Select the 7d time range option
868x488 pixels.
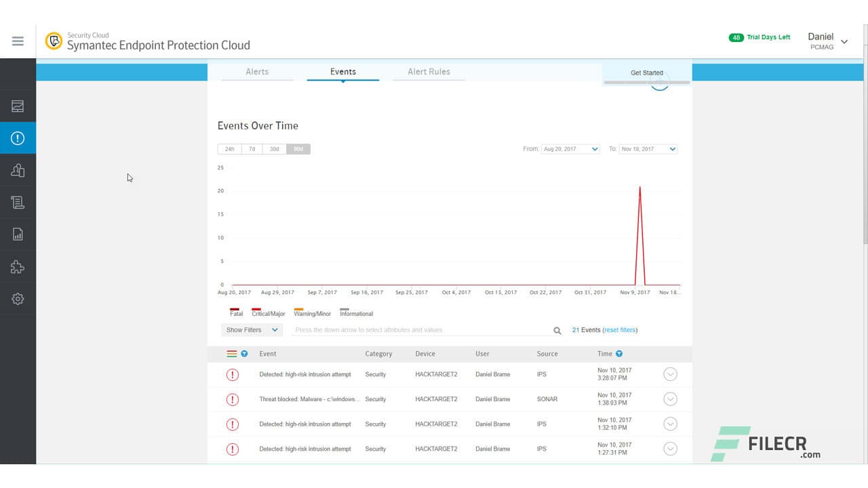(252, 148)
